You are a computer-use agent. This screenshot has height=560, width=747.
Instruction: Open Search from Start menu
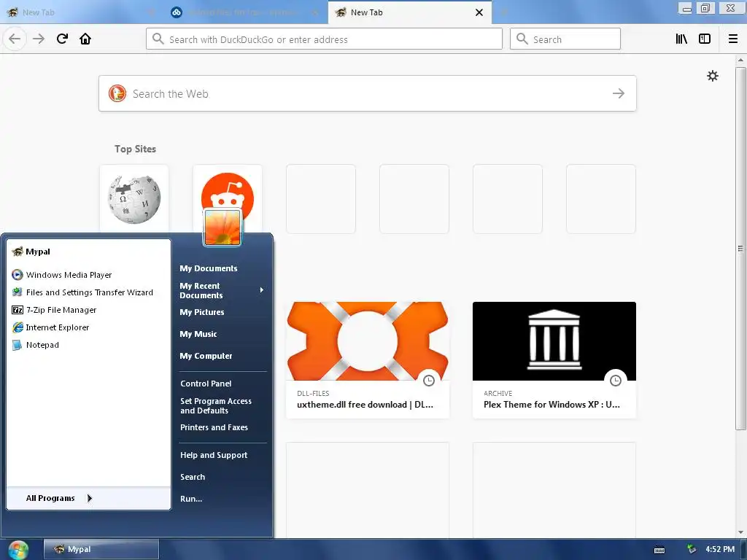[193, 477]
